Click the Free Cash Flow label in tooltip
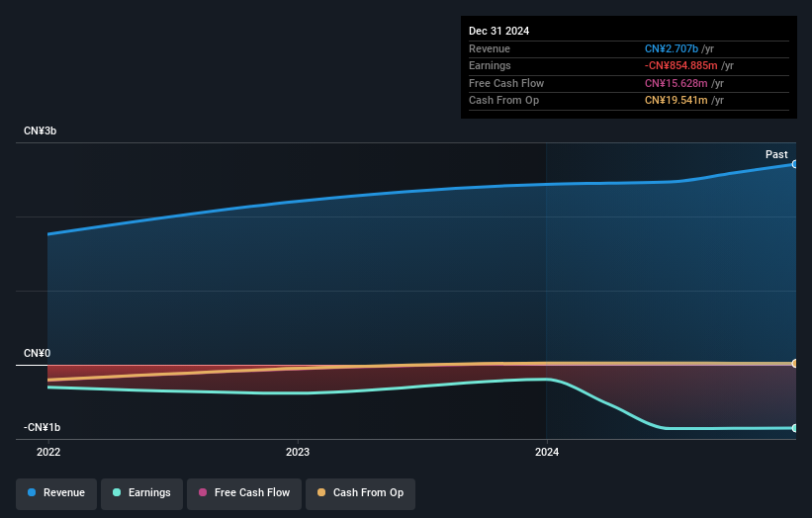Viewport: 812px width, 518px height. (506, 83)
